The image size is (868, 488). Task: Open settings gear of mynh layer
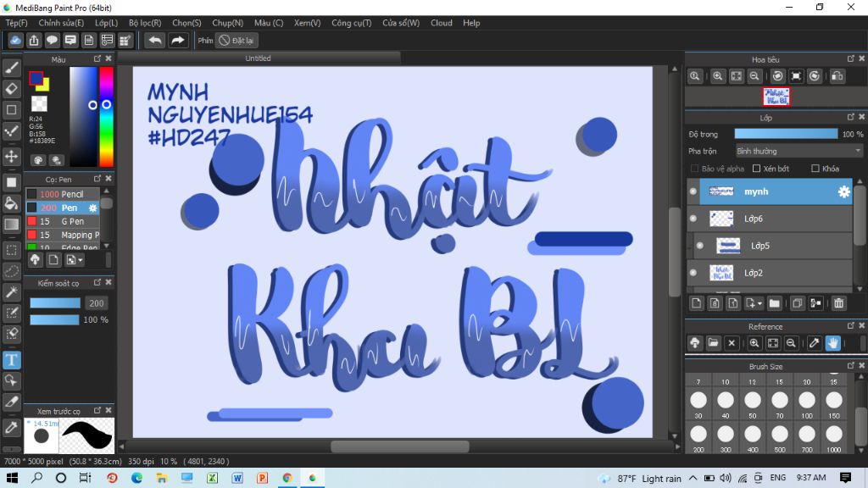point(843,191)
